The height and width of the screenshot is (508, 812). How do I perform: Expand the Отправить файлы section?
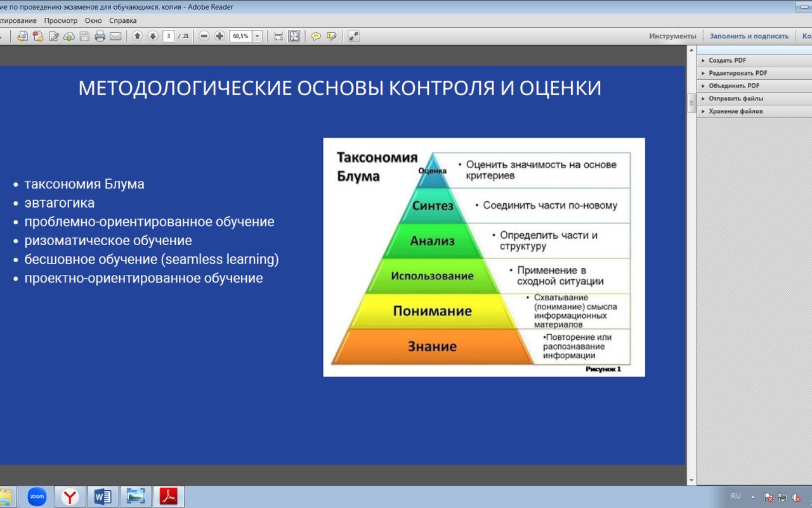tap(736, 98)
